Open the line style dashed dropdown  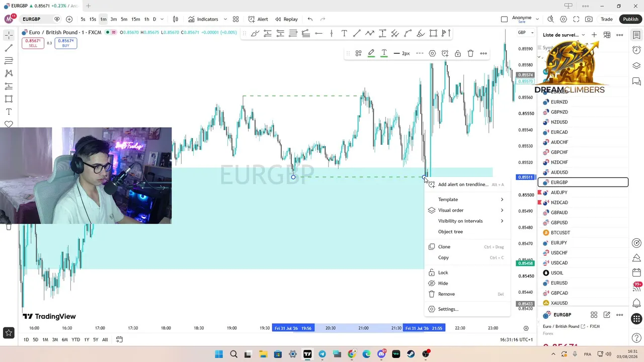(420, 53)
